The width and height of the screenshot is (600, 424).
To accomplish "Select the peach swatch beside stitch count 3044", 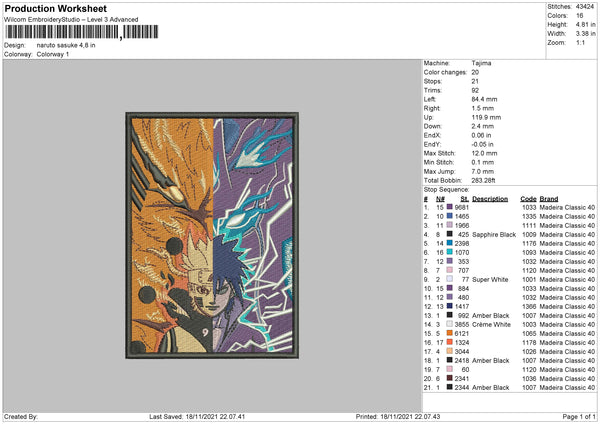I will click(x=450, y=351).
